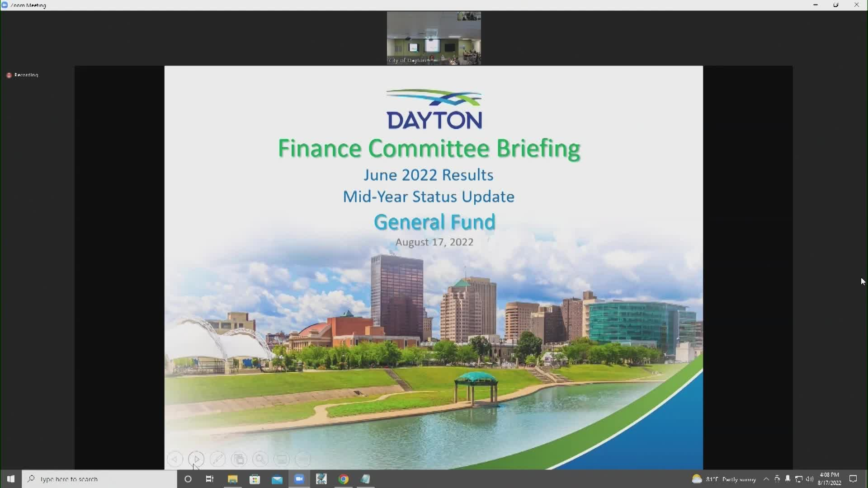The image size is (868, 488).
Task: Open the see all slides icon
Action: pos(239,460)
